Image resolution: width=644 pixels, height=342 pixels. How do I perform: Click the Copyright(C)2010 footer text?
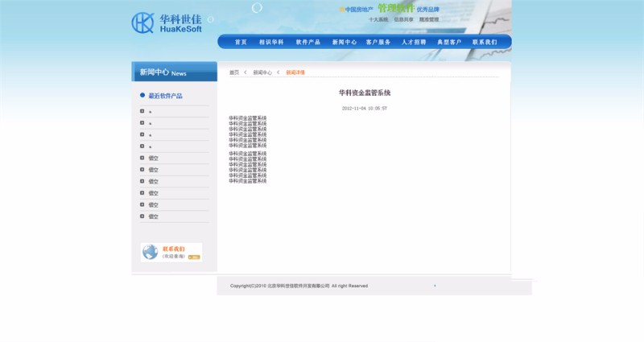coord(299,286)
